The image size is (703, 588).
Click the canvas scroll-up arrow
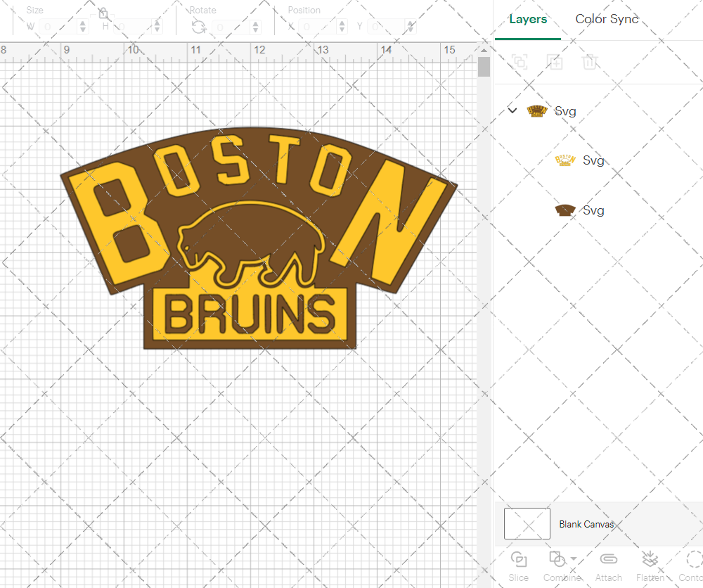[484, 50]
